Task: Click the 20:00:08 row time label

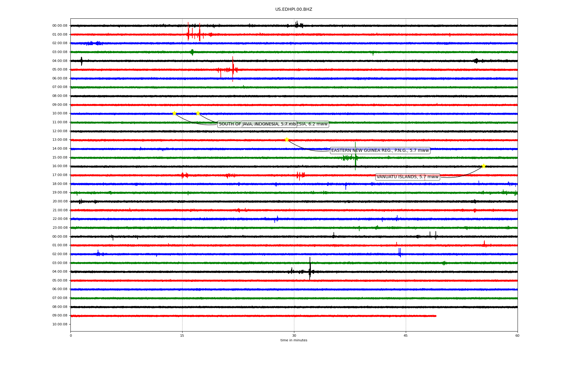Action: [60, 201]
